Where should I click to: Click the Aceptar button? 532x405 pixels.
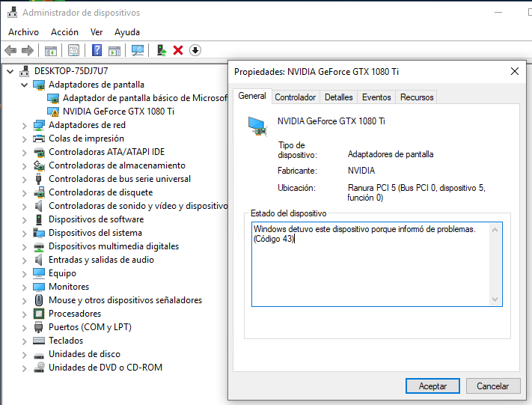coord(432,386)
